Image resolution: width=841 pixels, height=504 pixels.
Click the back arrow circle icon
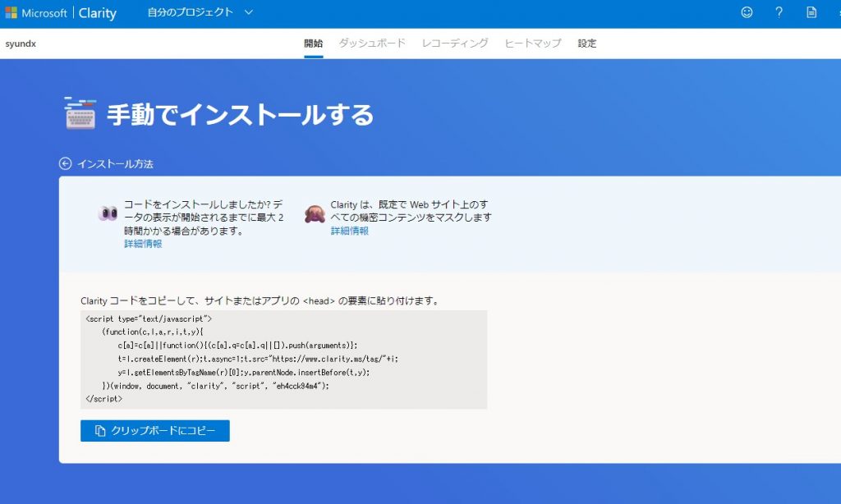click(66, 163)
